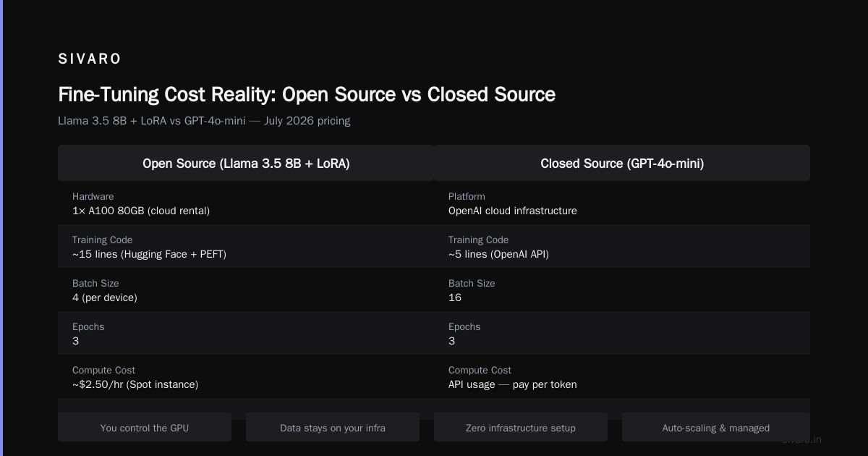Click Training Code label in Closed Source column
The height and width of the screenshot is (456, 868).
coord(478,240)
